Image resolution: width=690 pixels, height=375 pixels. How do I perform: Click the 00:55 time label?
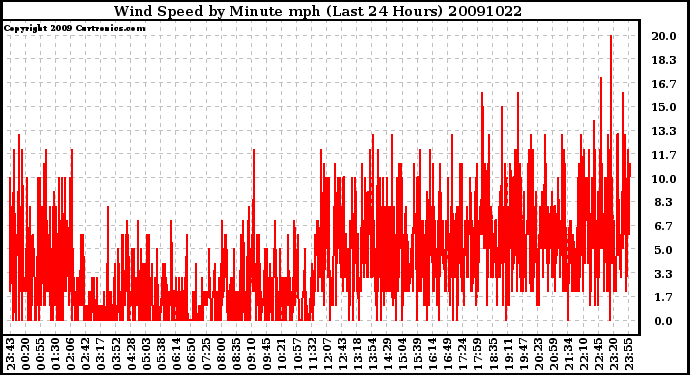coord(40,354)
